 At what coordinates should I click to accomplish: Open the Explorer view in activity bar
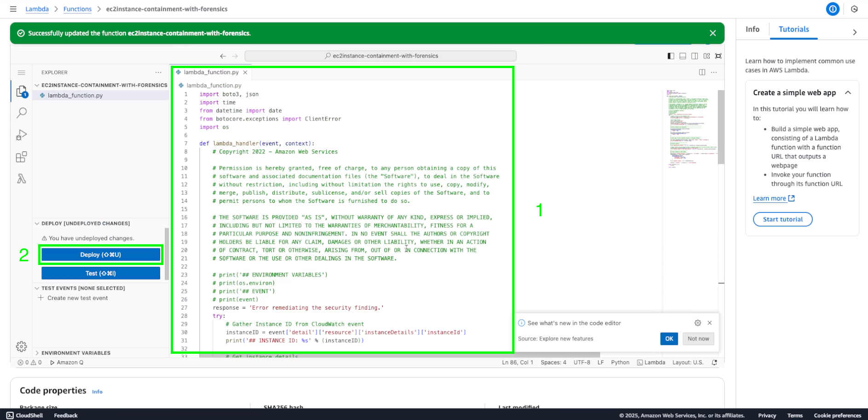22,92
